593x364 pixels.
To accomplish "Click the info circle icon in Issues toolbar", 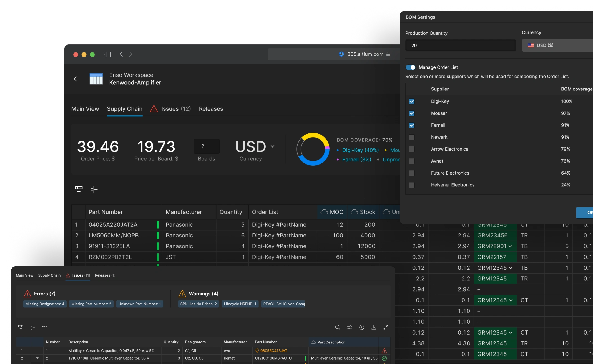I will 361,327.
